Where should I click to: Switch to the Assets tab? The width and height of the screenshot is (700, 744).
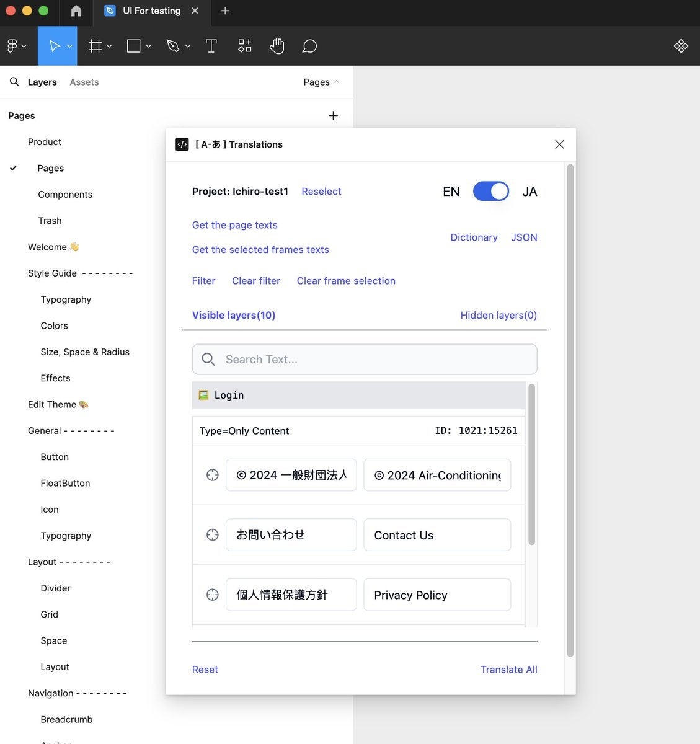84,82
